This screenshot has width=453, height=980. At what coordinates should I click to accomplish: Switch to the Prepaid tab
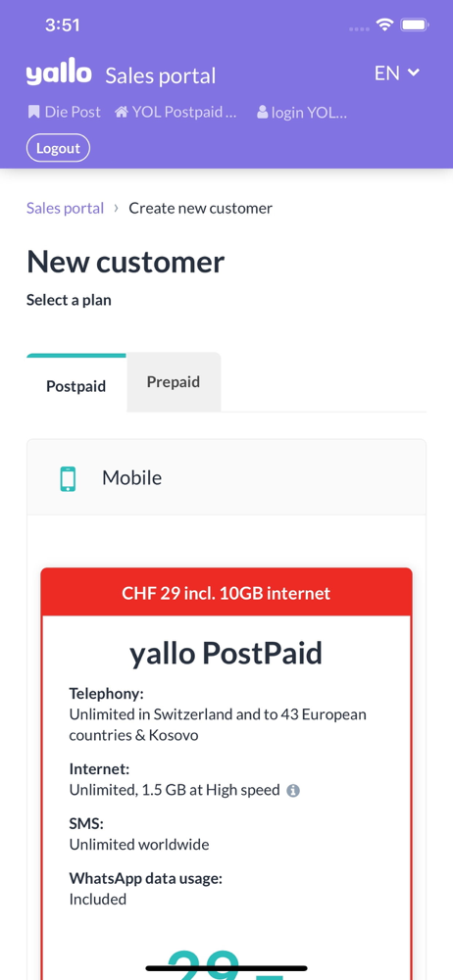tap(174, 382)
